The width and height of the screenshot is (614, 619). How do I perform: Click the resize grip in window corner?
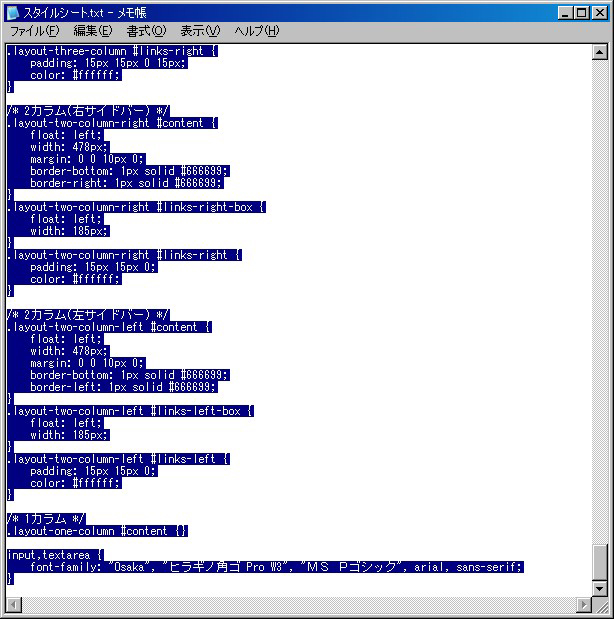coord(600,605)
